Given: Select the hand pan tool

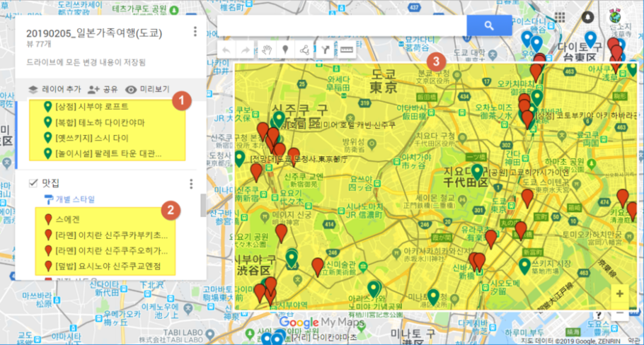Looking at the screenshot, I should click(x=266, y=50).
